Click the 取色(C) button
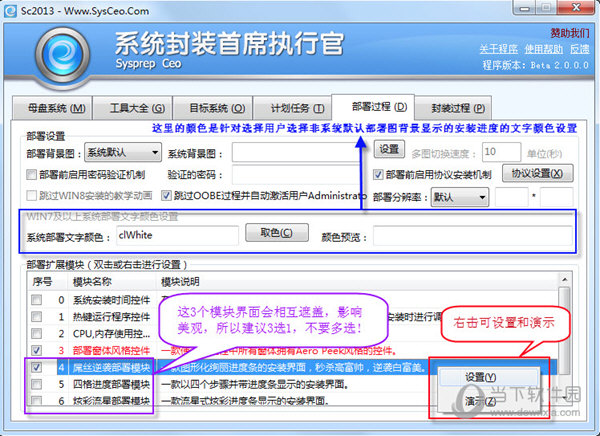The height and width of the screenshot is (436, 600). [x=277, y=233]
